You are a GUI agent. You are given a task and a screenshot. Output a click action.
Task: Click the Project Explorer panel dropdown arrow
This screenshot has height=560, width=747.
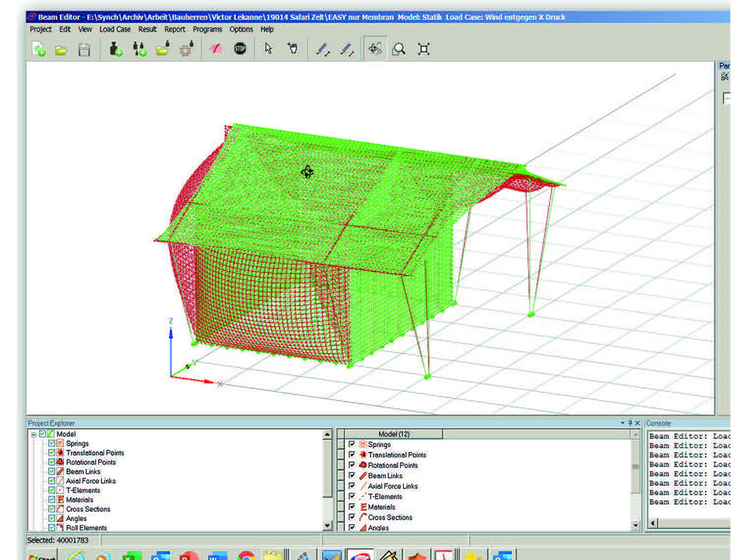pos(622,423)
